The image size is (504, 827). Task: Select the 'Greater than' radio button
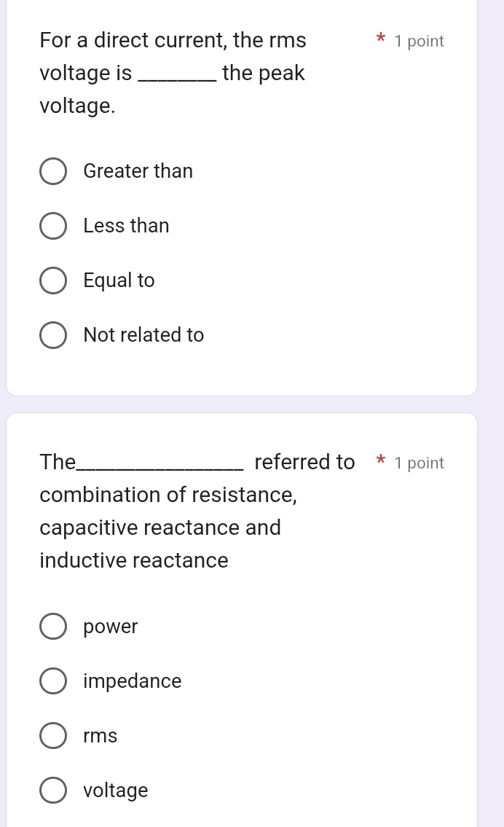coord(52,171)
